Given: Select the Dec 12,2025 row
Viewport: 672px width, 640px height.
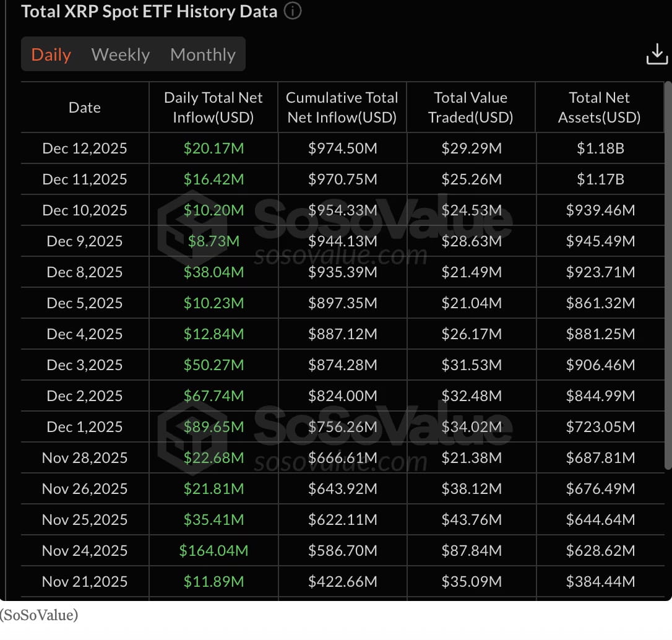Looking at the screenshot, I should [x=84, y=148].
